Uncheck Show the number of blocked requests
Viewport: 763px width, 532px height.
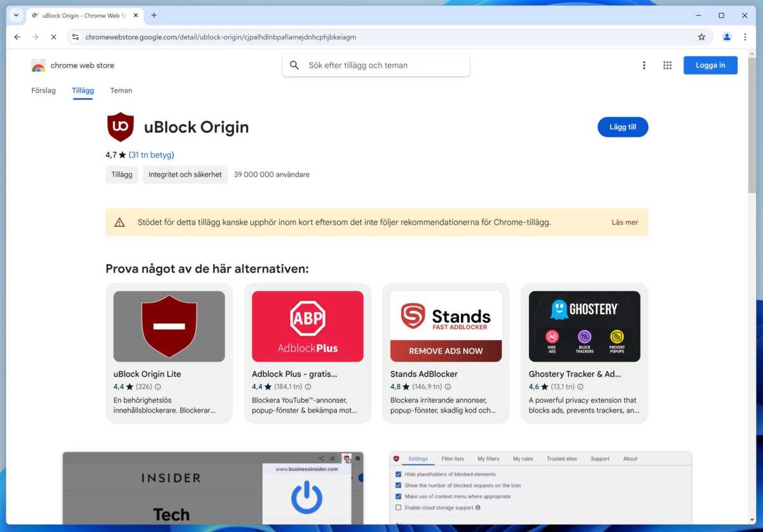[x=399, y=484]
